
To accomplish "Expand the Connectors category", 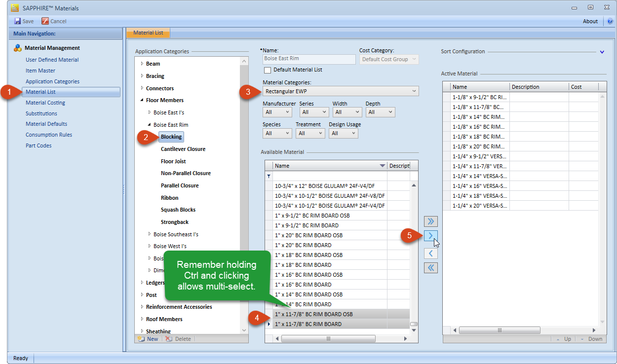I will coord(142,88).
